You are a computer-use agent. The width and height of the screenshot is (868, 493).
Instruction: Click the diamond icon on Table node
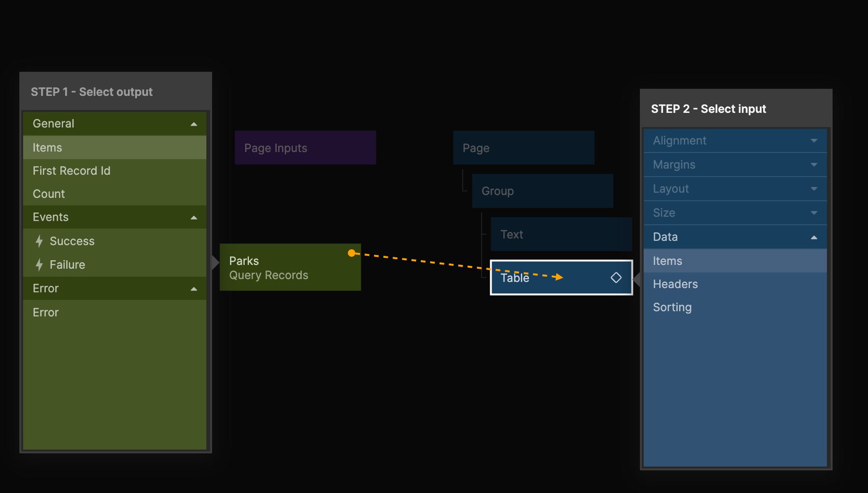pos(616,278)
